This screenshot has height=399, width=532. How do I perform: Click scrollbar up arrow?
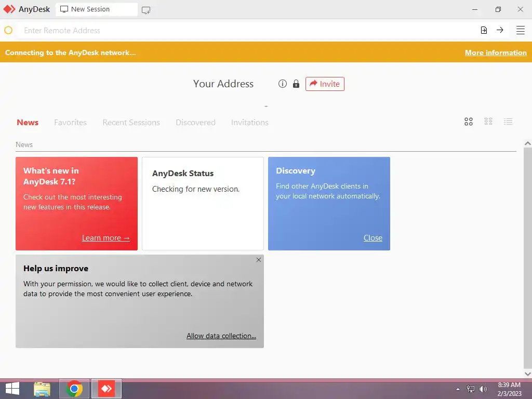pyautogui.click(x=528, y=143)
